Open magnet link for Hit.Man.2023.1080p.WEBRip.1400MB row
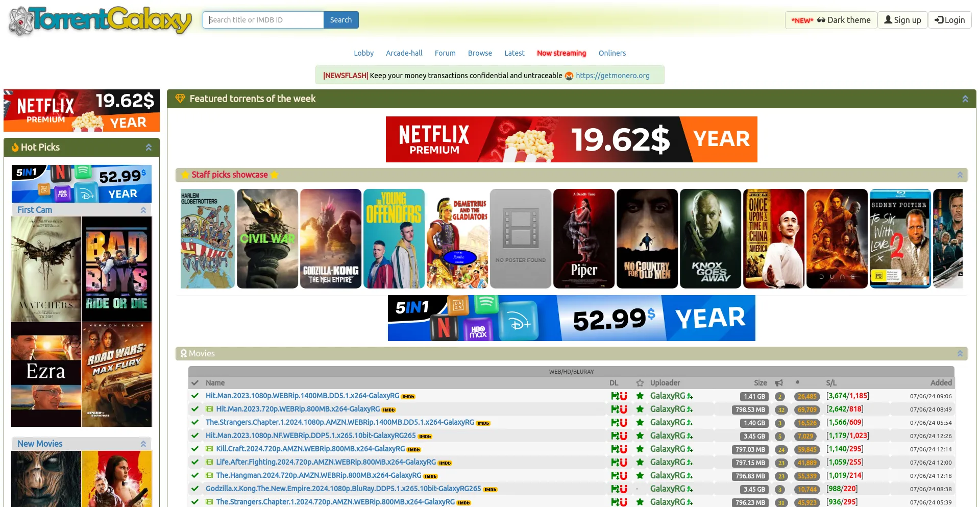 click(x=623, y=396)
